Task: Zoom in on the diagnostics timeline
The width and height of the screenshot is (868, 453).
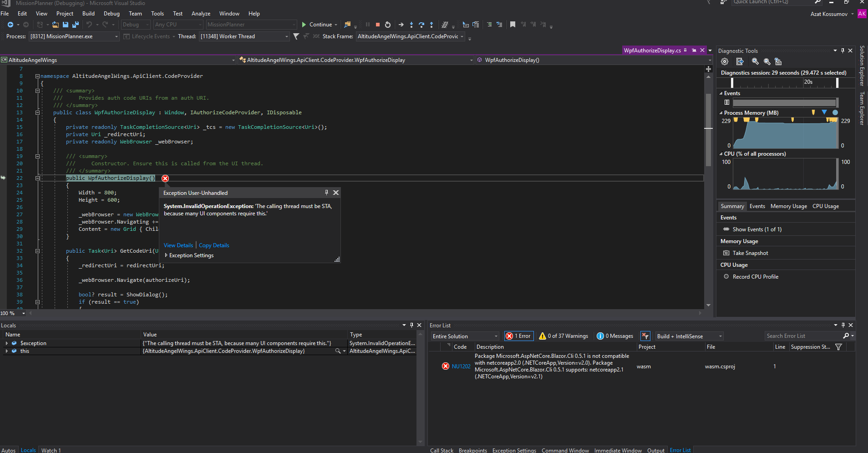Action: [x=755, y=61]
